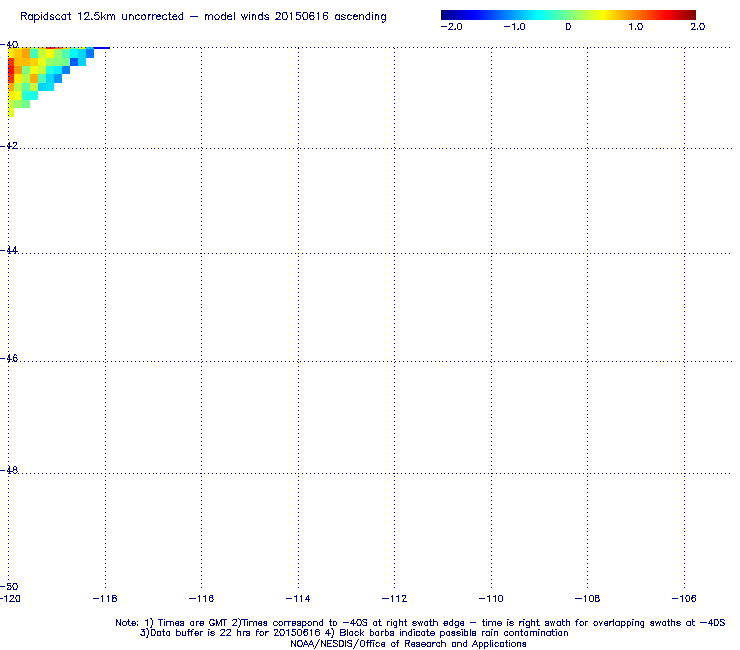This screenshot has height=650, width=740.
Task: Click the latitude label '-42'
Action: click(x=9, y=145)
